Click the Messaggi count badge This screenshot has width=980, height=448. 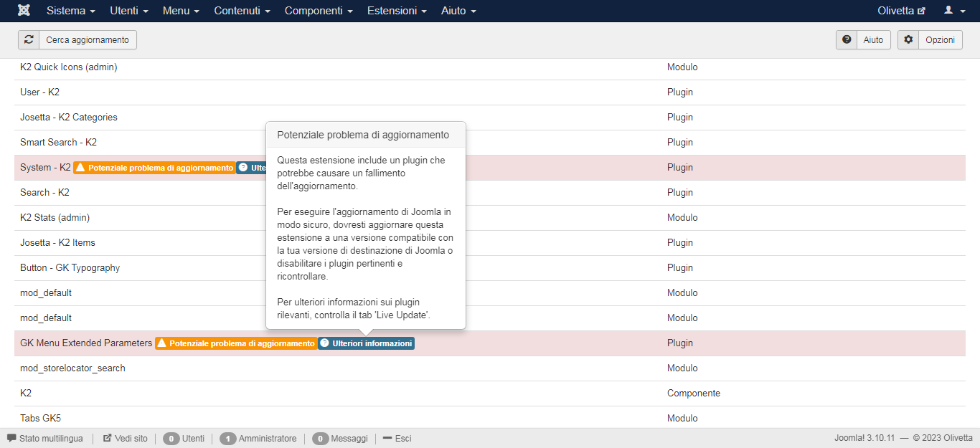(321, 439)
